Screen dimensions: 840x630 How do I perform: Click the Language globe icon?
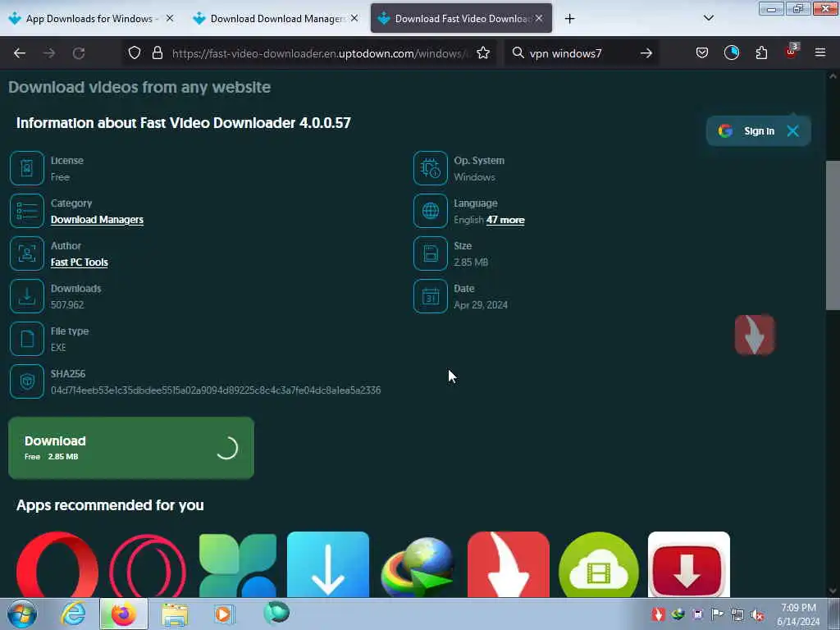click(430, 211)
